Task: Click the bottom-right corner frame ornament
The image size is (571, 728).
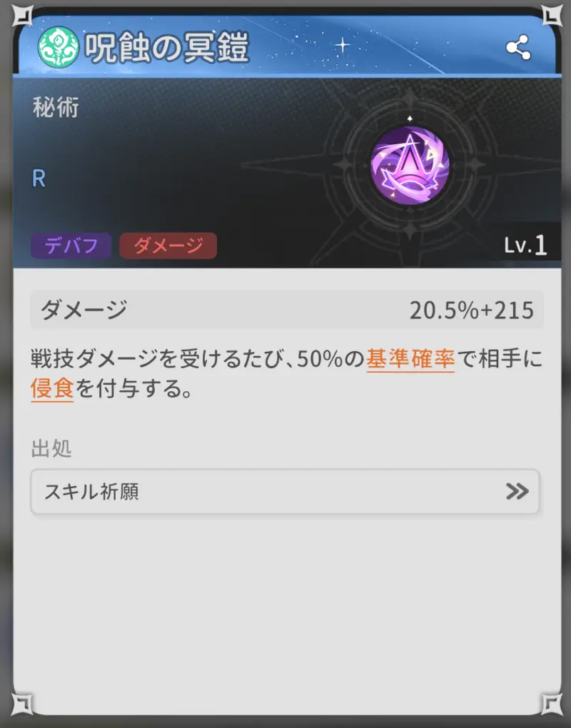Action: 551,704
